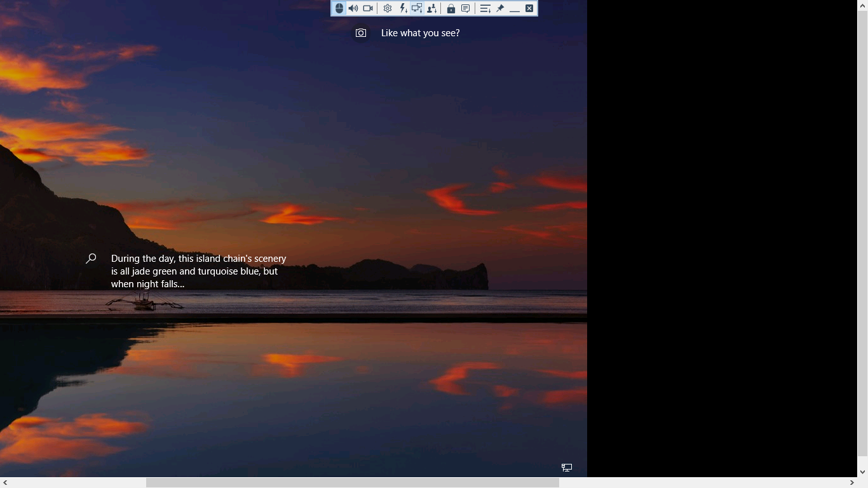The height and width of the screenshot is (488, 868).
Task: Close the remote session with X
Action: [x=529, y=8]
